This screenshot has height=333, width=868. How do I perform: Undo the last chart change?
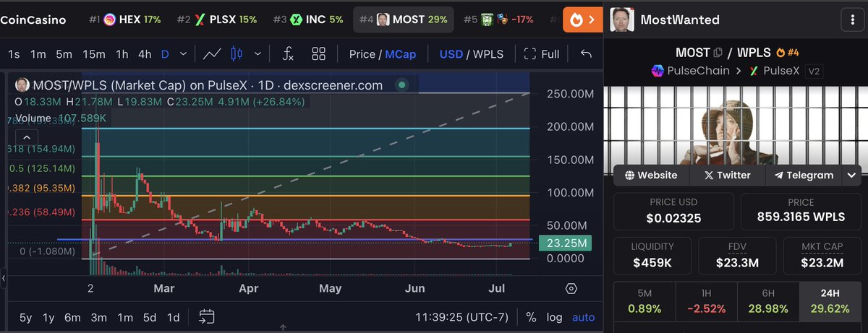coord(586,53)
